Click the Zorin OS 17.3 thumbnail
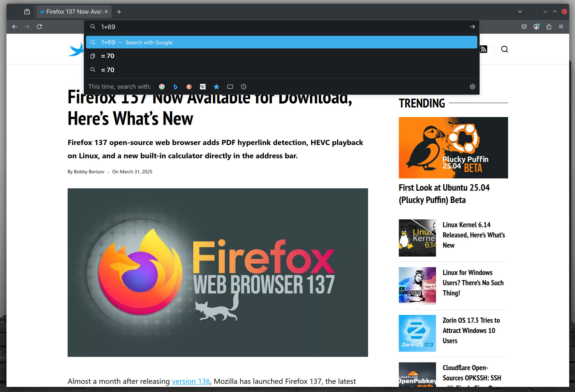 click(417, 333)
